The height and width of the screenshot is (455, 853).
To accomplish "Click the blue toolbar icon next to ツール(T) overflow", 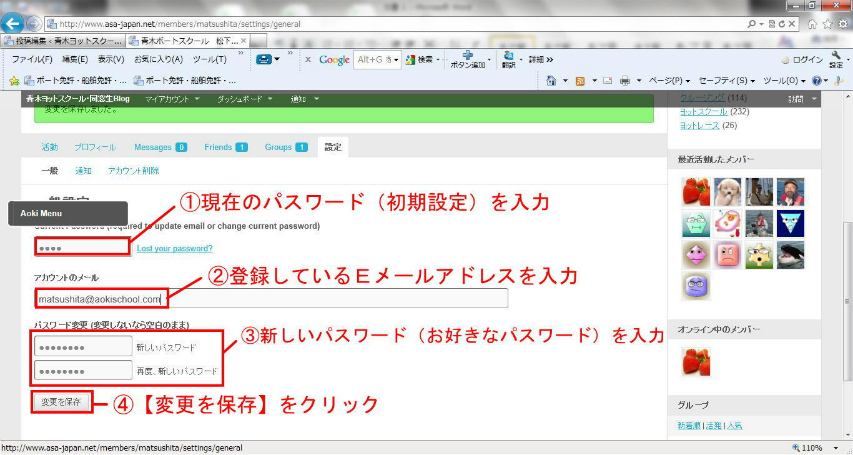I will pyautogui.click(x=264, y=59).
